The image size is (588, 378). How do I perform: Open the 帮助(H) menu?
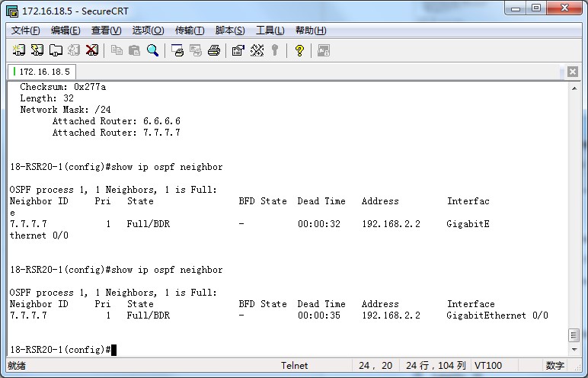310,30
